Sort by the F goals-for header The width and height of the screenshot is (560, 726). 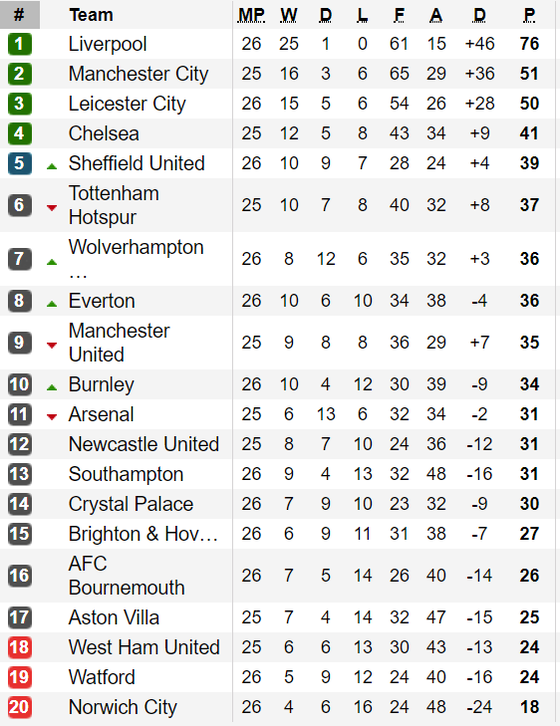tap(399, 15)
